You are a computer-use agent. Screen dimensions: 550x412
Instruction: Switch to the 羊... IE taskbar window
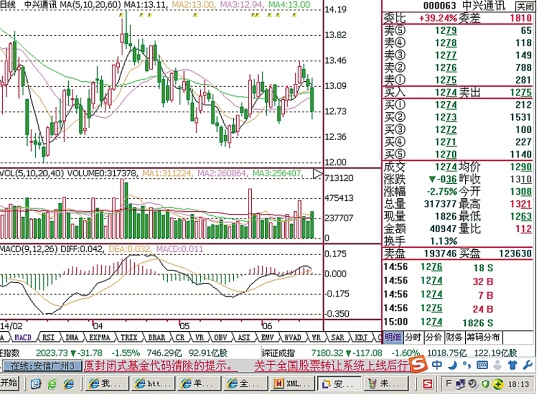[199, 384]
